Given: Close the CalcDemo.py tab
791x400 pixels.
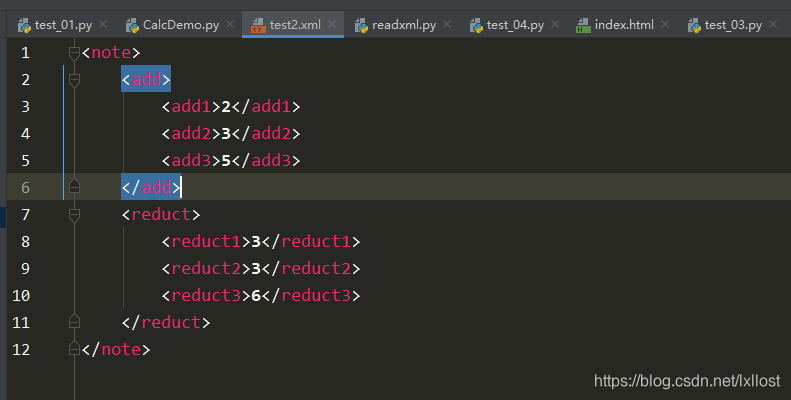Looking at the screenshot, I should tap(230, 24).
